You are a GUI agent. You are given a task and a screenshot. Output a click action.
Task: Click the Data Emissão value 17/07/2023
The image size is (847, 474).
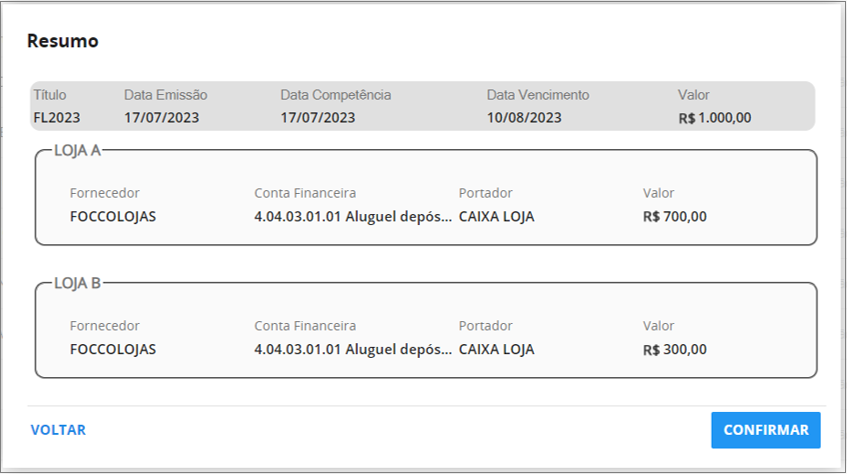click(162, 118)
